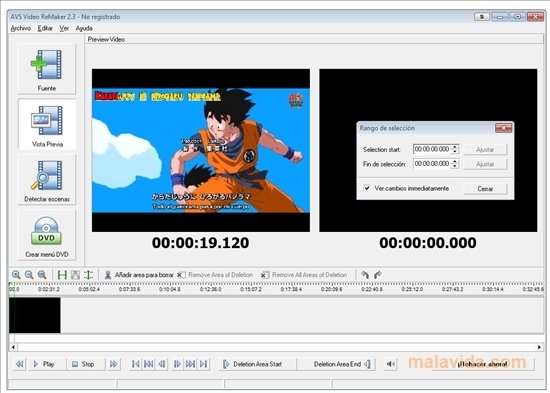Image resolution: width=550 pixels, height=393 pixels.
Task: Increase Selection start with up spinner
Action: pyautogui.click(x=455, y=147)
